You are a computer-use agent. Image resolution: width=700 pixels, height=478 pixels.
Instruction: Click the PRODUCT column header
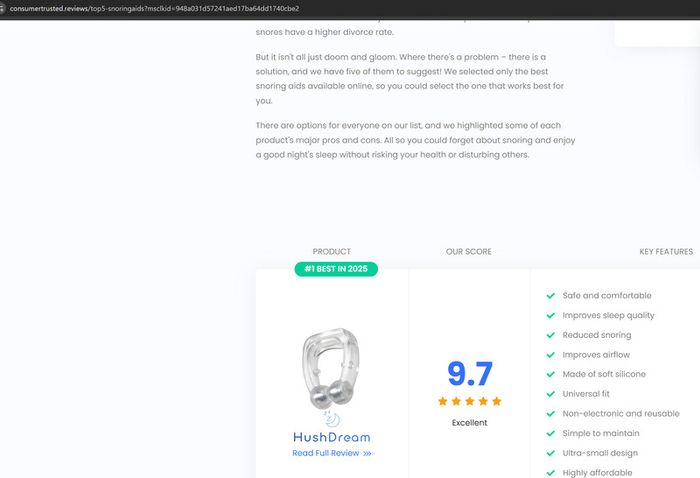(x=332, y=252)
